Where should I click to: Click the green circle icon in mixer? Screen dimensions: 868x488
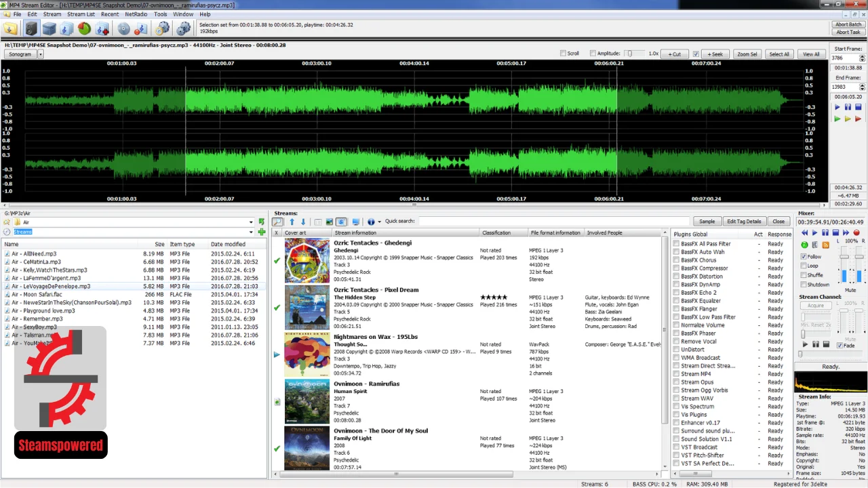tap(804, 245)
